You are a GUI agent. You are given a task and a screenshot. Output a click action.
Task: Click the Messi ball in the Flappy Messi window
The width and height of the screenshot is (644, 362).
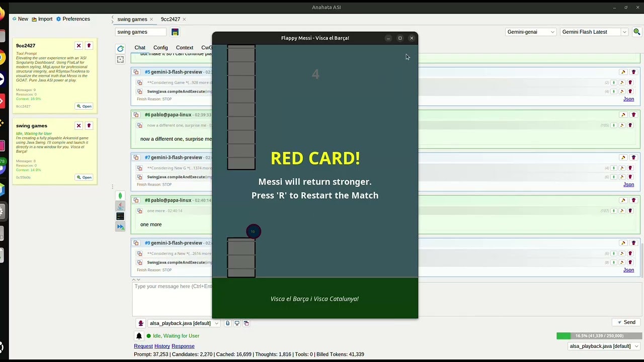click(x=254, y=231)
